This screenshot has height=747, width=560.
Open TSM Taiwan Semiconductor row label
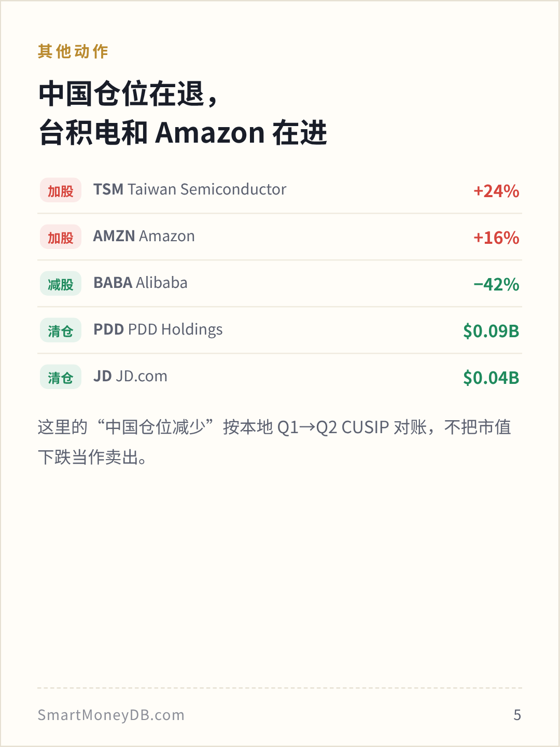[x=190, y=189]
